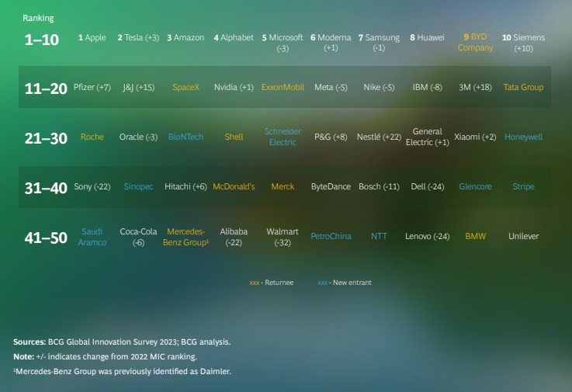The image size is (572, 392).
Task: Click the '11–20' ranking row label
Action: pyautogui.click(x=46, y=88)
